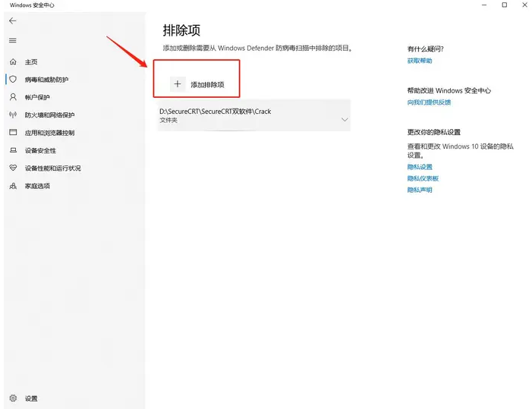Click the 更改你的隐私设置 heading

[x=434, y=132]
